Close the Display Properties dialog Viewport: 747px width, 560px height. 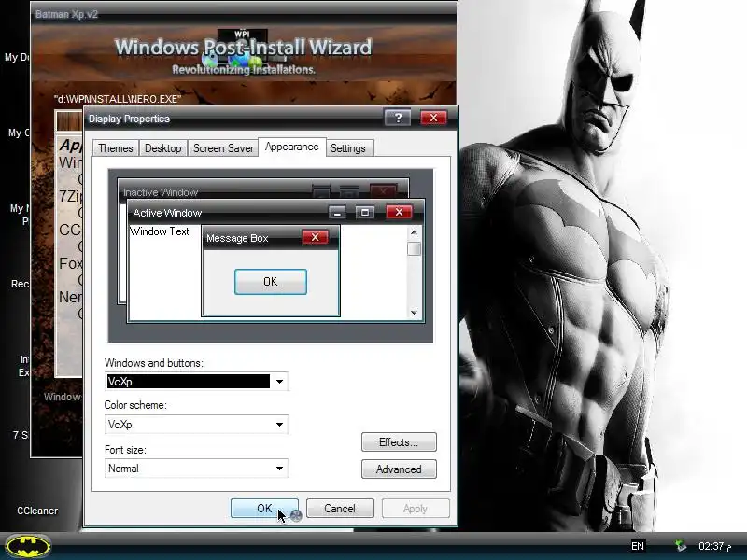(433, 118)
